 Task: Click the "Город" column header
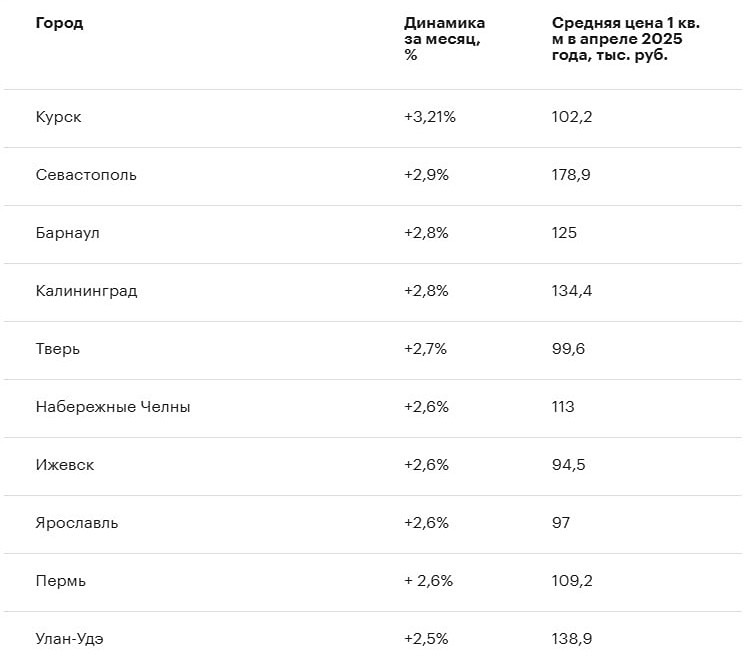[x=59, y=24]
